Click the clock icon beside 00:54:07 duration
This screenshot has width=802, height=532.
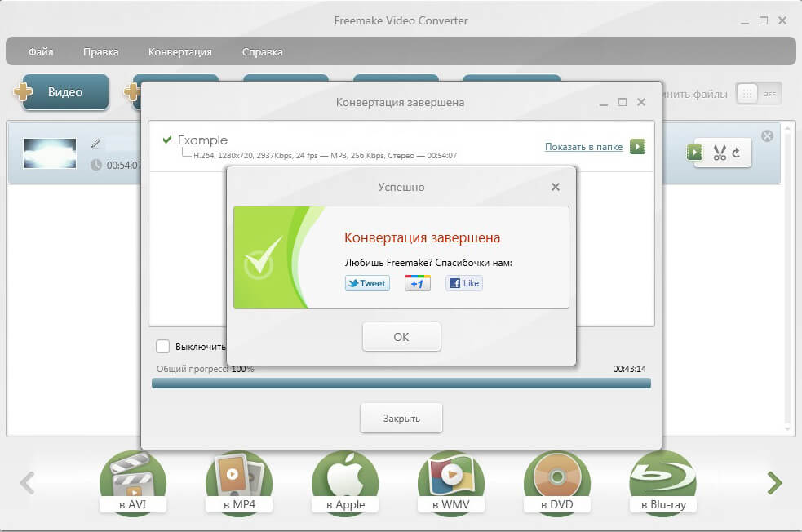[x=95, y=165]
